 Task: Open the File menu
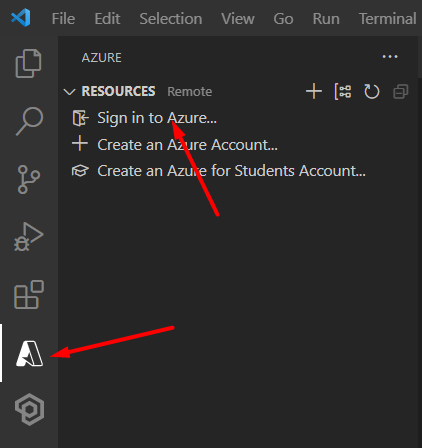tap(63, 19)
